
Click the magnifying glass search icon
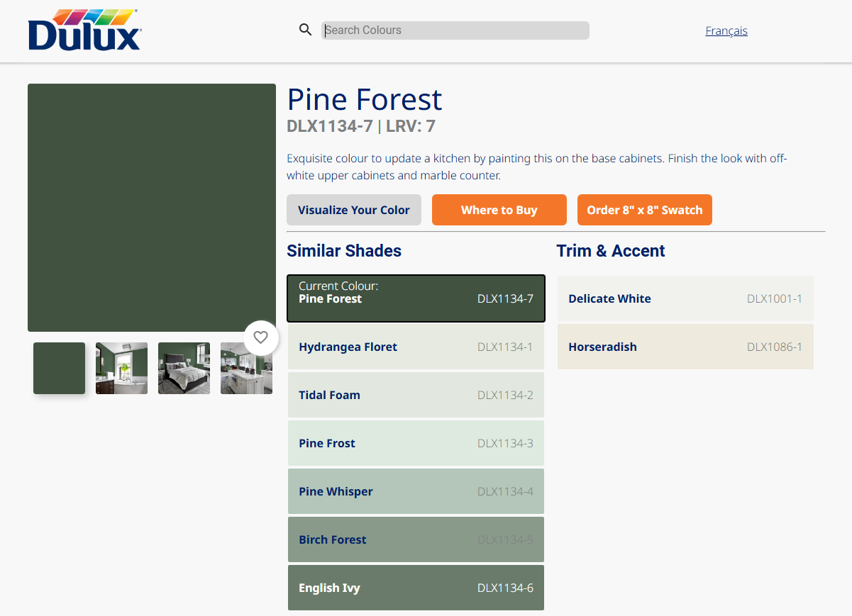(x=306, y=30)
